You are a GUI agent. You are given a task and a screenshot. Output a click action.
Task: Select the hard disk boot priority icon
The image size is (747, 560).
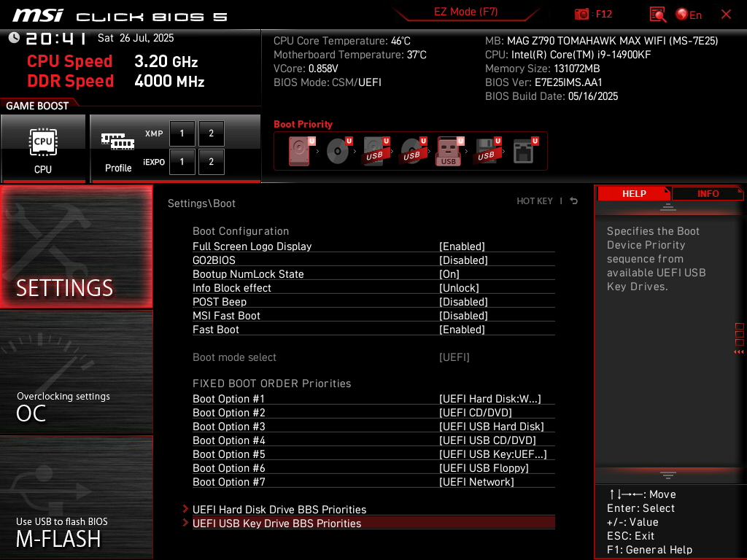click(301, 151)
